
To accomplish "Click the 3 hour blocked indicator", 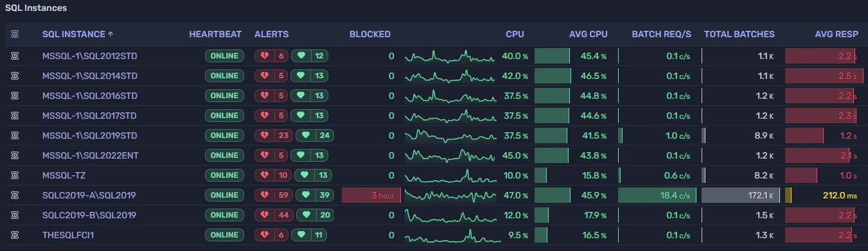I will [371, 195].
